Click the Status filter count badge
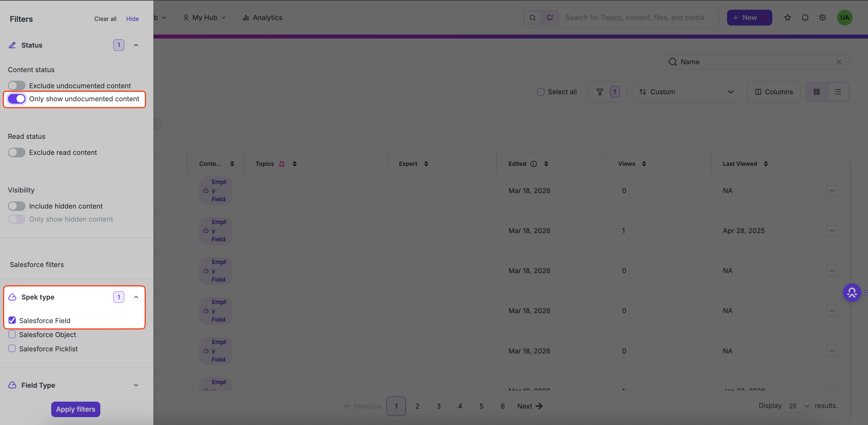868x425 pixels. tap(119, 45)
